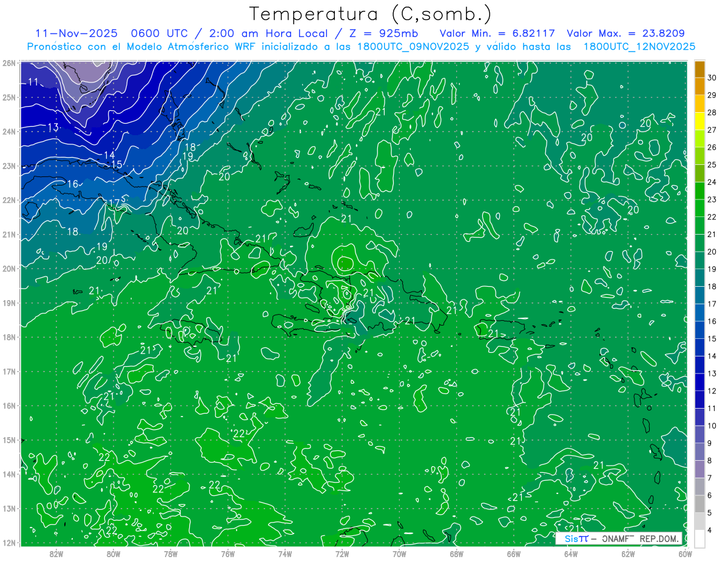Click the 13 contour label on the map
728x562 pixels.
tap(53, 127)
